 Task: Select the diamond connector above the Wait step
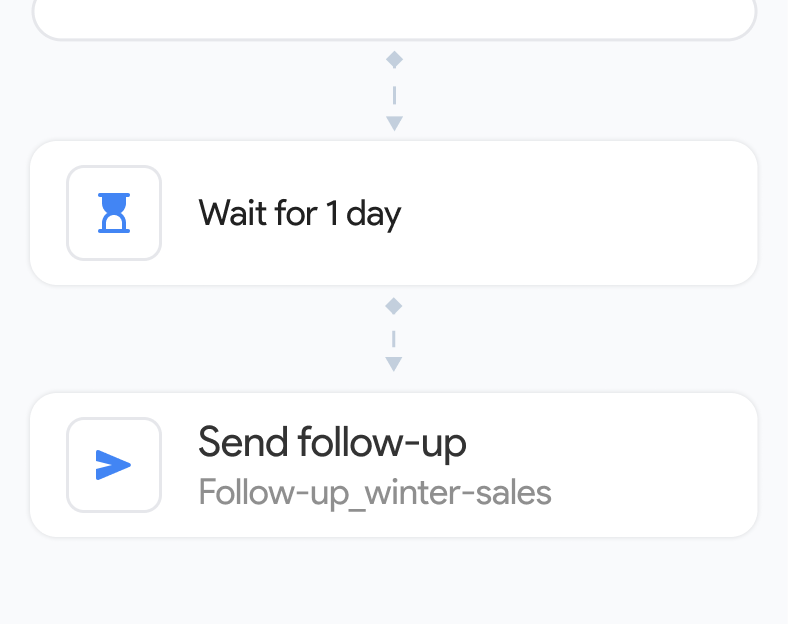[395, 60]
